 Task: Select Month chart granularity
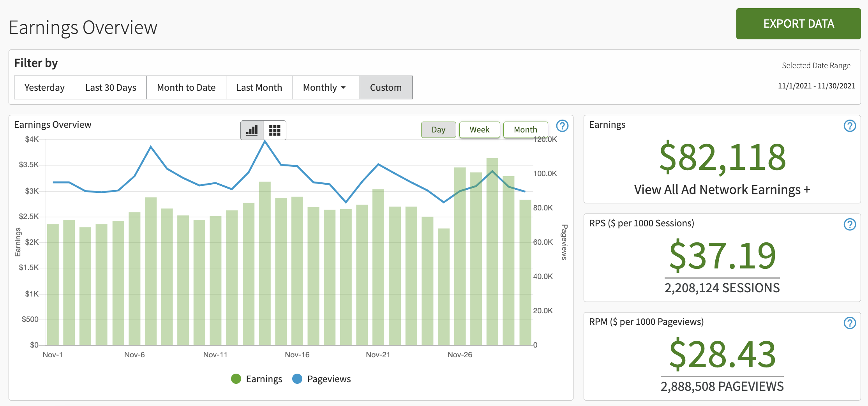525,130
